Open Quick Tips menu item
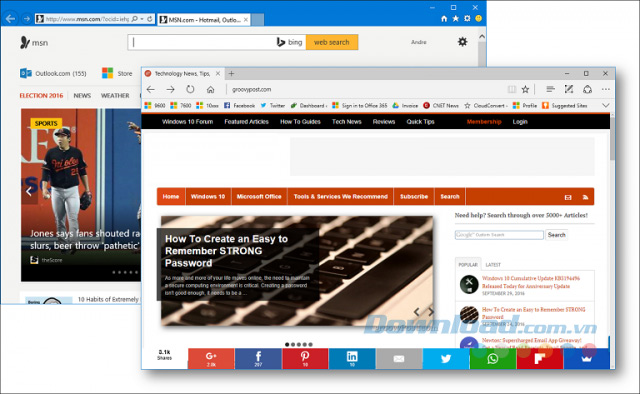 pos(420,122)
